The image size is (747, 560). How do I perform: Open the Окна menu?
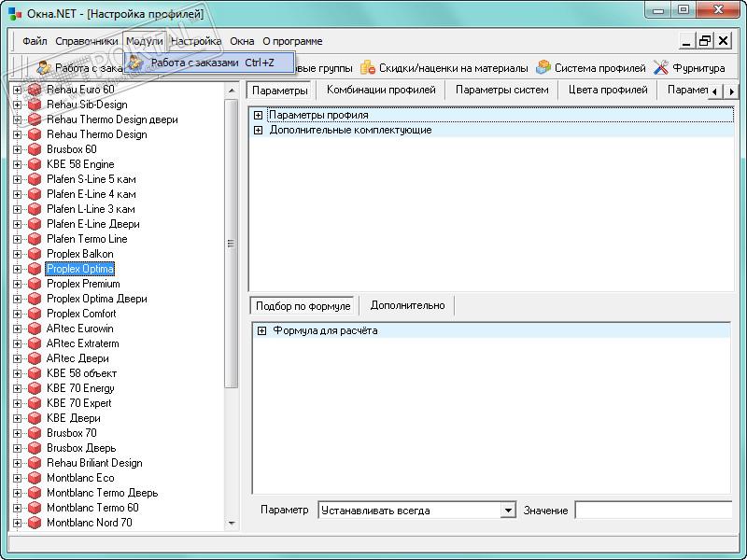tap(242, 41)
